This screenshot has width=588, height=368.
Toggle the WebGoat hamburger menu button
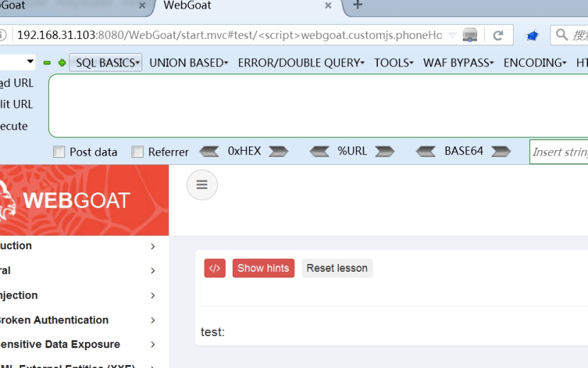point(202,185)
